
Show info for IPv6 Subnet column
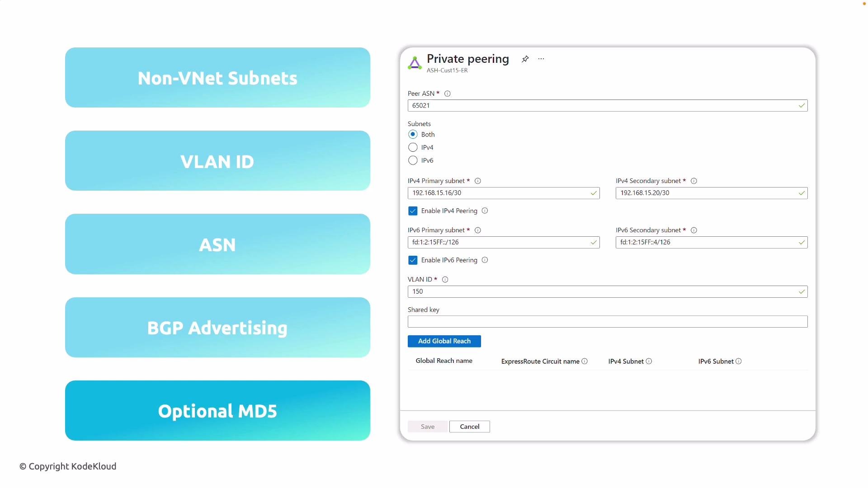coord(739,361)
